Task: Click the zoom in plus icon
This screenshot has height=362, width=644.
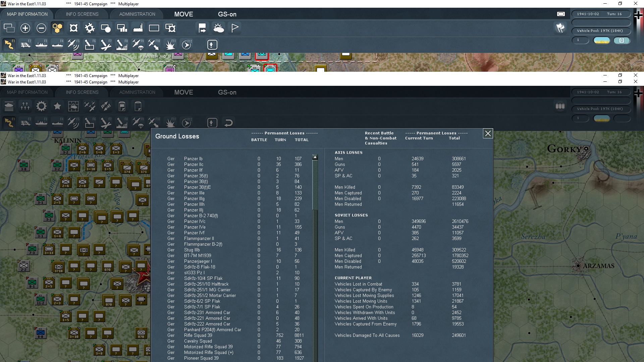Action: pos(25,28)
